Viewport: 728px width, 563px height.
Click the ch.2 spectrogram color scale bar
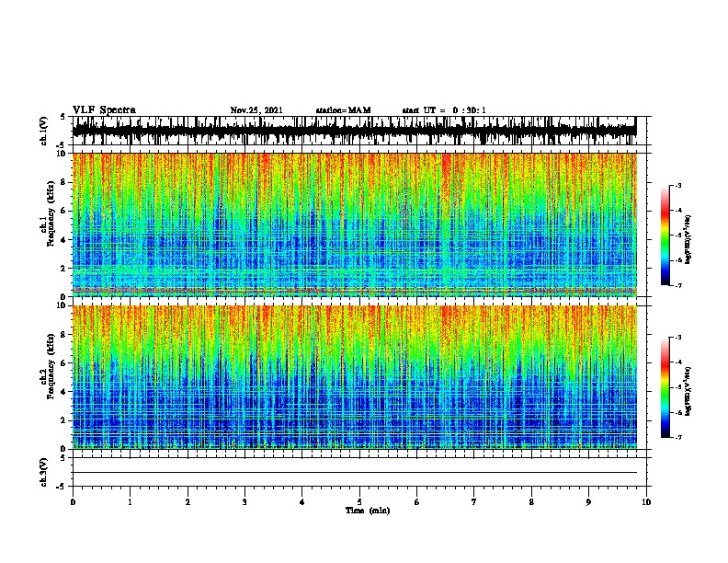coord(665,387)
